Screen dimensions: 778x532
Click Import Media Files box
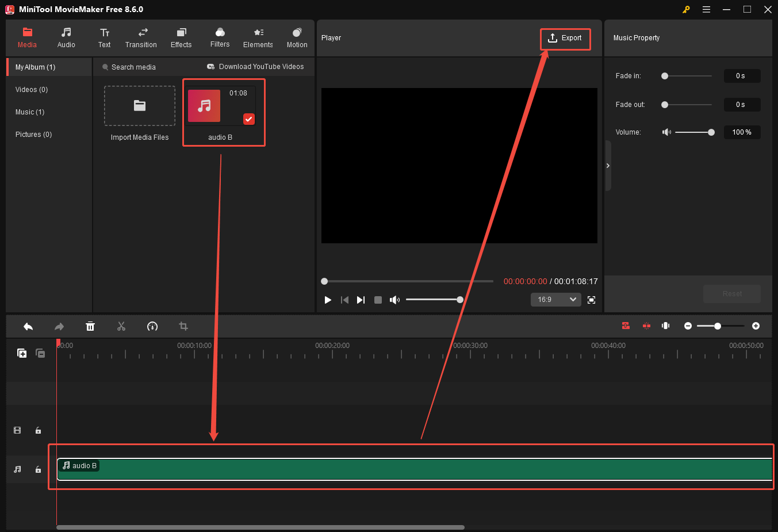coord(140,106)
